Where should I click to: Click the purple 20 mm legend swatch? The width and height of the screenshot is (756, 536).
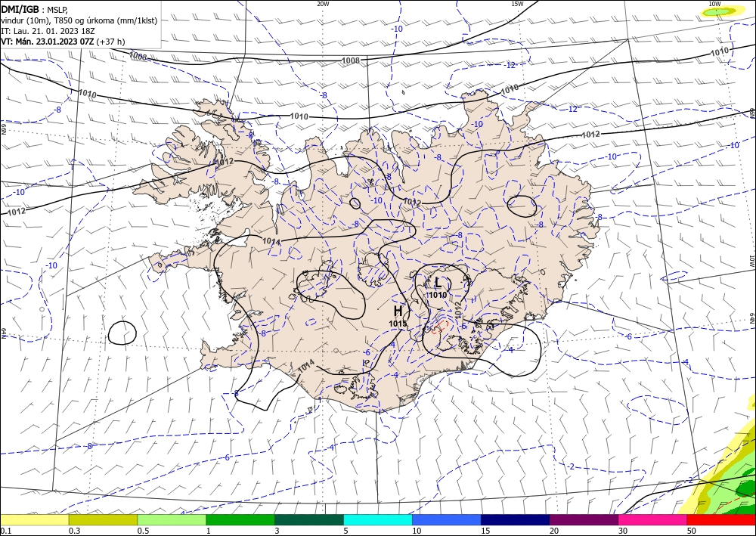pyautogui.click(x=584, y=520)
